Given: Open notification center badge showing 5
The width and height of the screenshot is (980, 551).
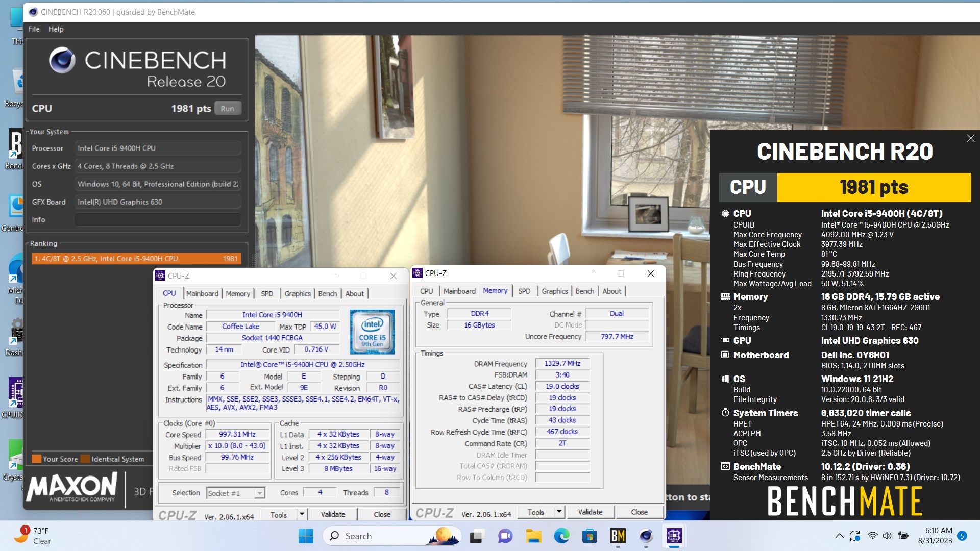Looking at the screenshot, I should [962, 536].
